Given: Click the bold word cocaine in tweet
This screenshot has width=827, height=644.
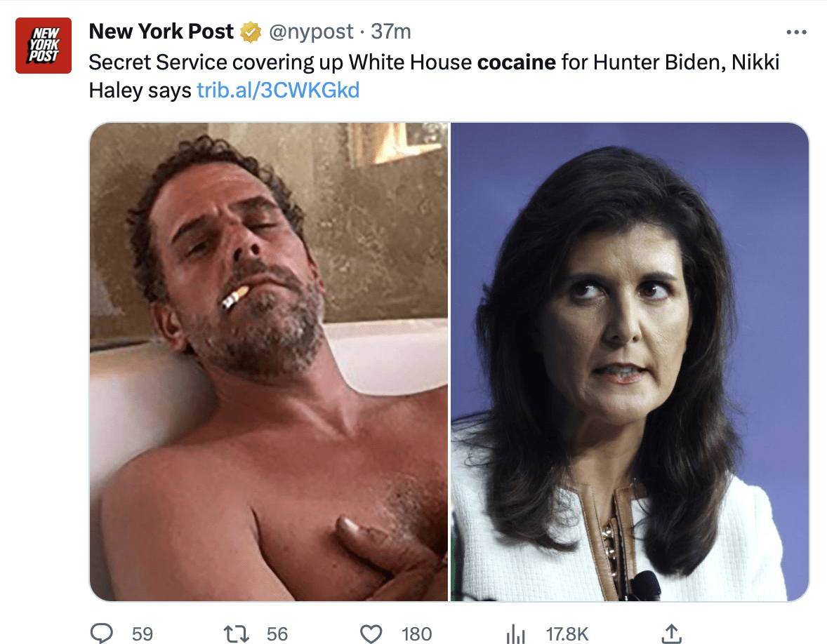Looking at the screenshot, I should (516, 62).
